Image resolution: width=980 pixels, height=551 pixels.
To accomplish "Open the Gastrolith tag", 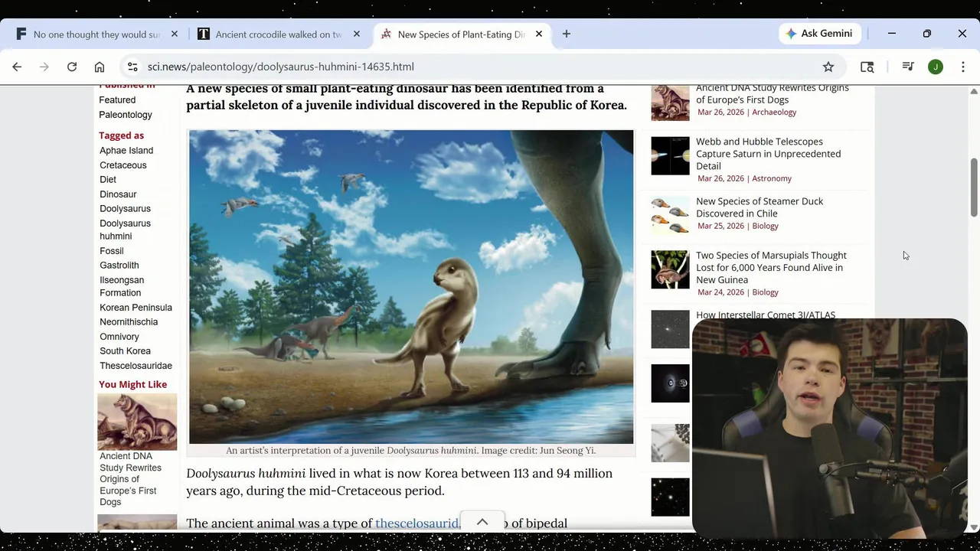I will pyautogui.click(x=119, y=266).
